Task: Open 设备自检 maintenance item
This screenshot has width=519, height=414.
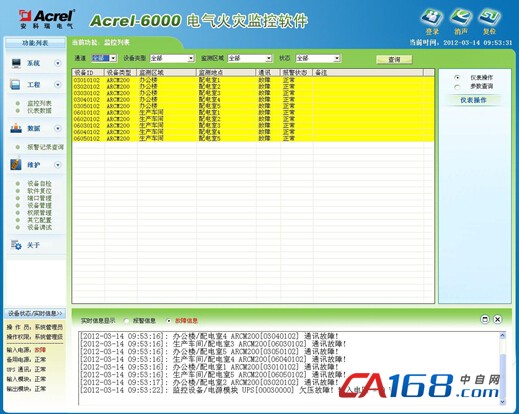Action: 39,183
